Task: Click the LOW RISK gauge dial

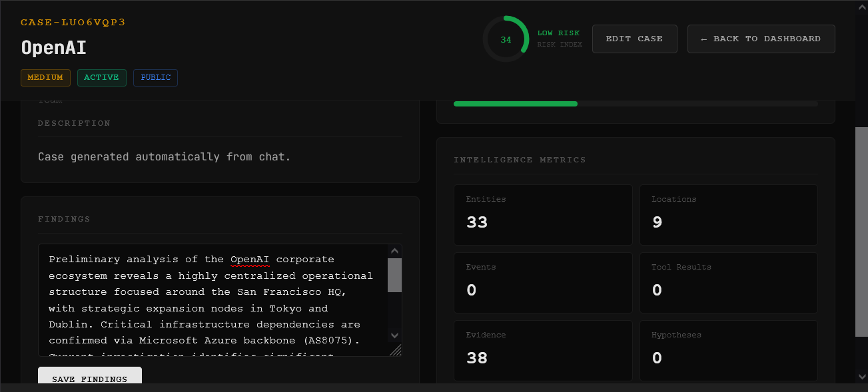Action: [x=506, y=39]
